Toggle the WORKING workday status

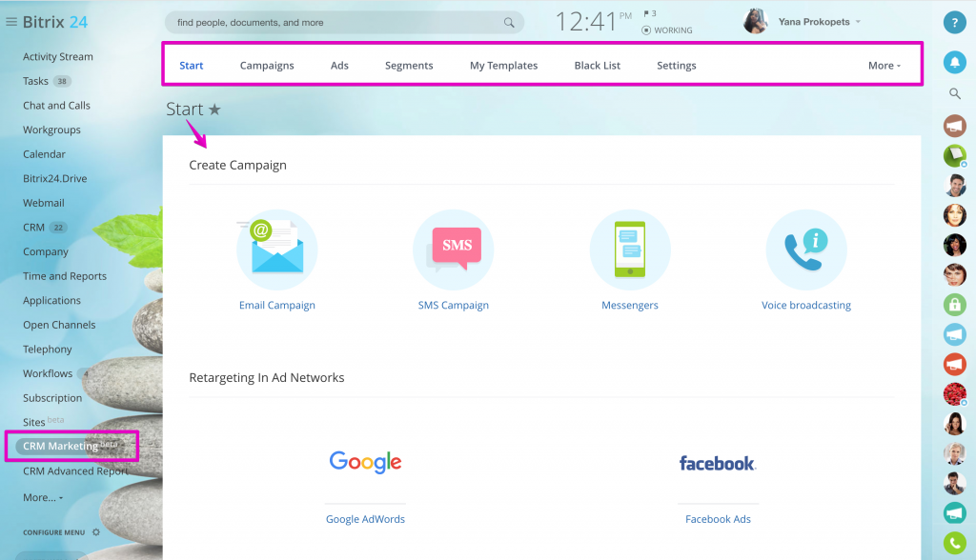coord(666,30)
